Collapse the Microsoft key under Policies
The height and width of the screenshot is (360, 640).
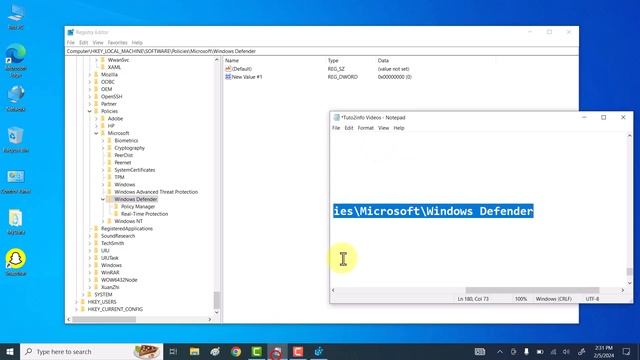click(96, 133)
